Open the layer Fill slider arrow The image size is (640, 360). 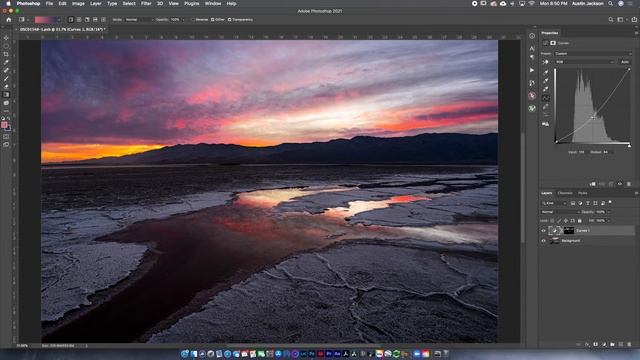click(x=609, y=221)
